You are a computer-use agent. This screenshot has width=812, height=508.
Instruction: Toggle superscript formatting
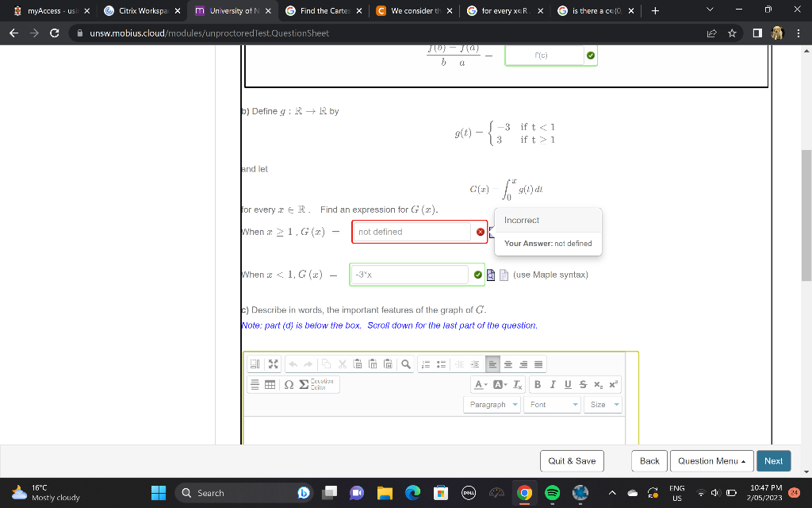[x=613, y=385]
